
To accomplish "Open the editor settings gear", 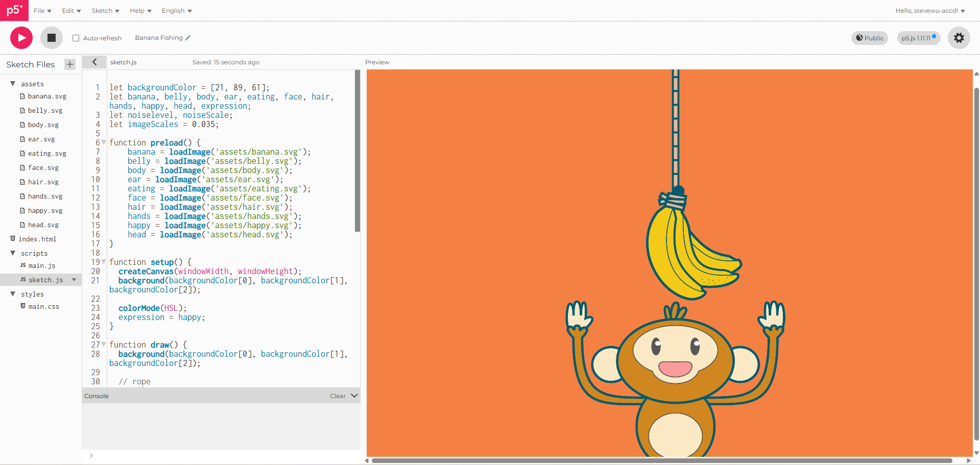I will [959, 38].
